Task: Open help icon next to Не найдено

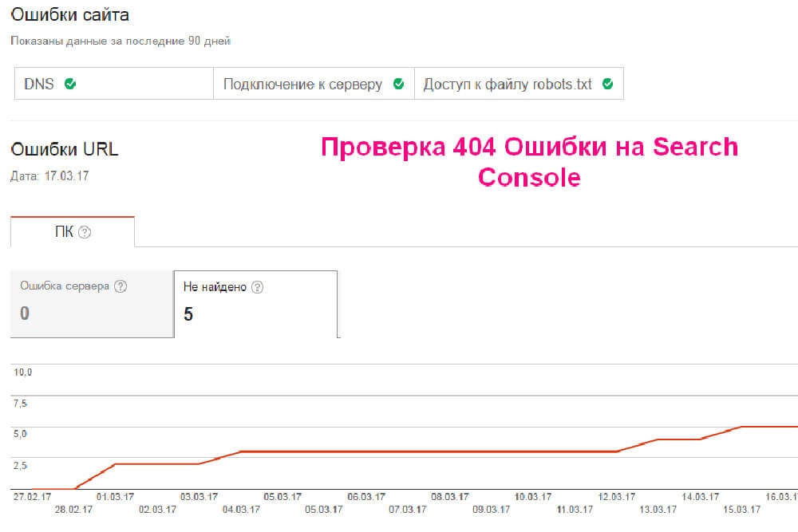Action: (258, 287)
